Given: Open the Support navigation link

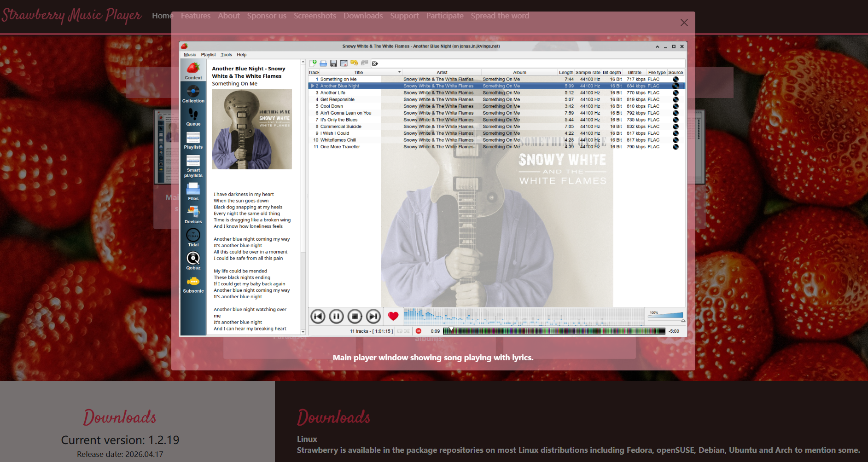Looking at the screenshot, I should coord(404,16).
